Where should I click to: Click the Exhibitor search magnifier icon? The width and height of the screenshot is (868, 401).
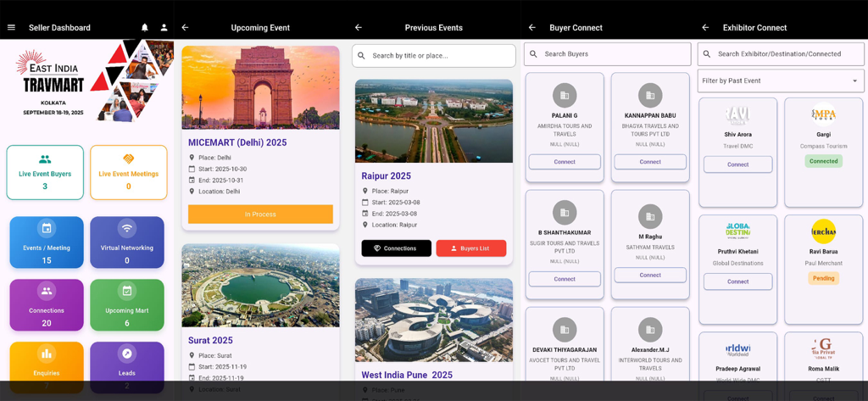pyautogui.click(x=708, y=54)
